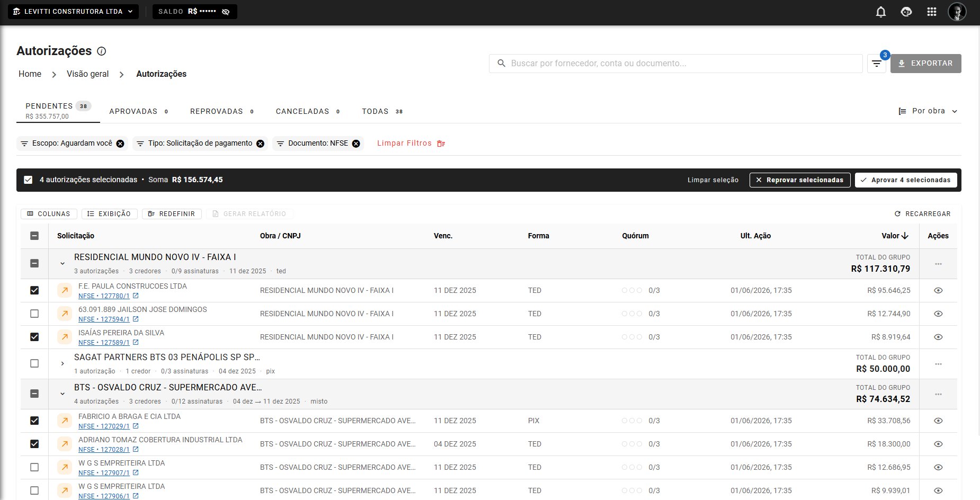View details eye for FABRICIO A BRAGA row
The image size is (980, 500).
point(938,421)
